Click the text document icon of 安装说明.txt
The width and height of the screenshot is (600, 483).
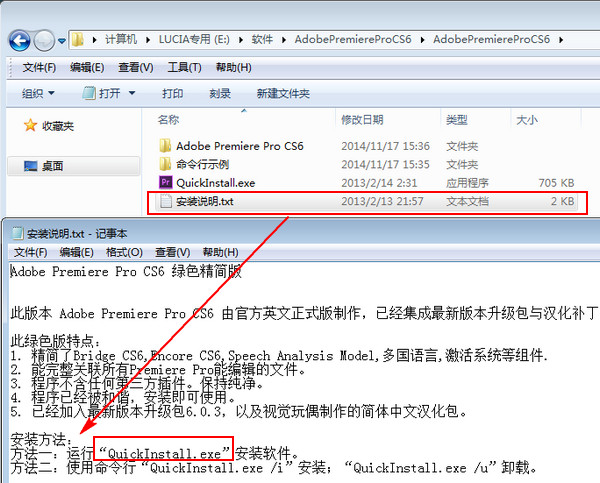tap(166, 201)
